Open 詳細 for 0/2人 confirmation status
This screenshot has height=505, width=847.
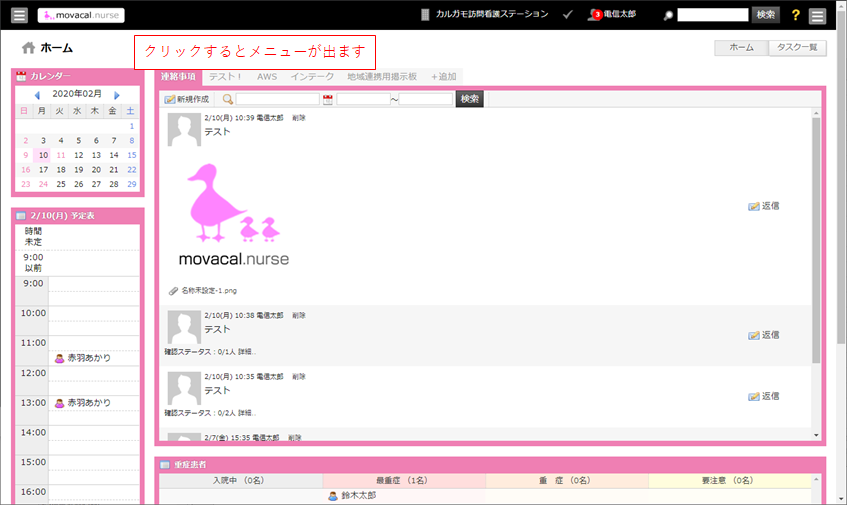[246, 413]
